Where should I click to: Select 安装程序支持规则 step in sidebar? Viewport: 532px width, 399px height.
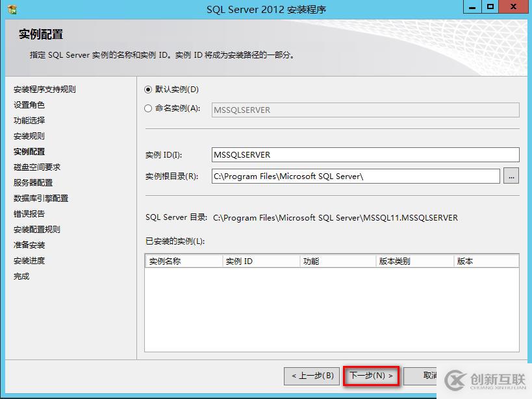click(x=44, y=89)
